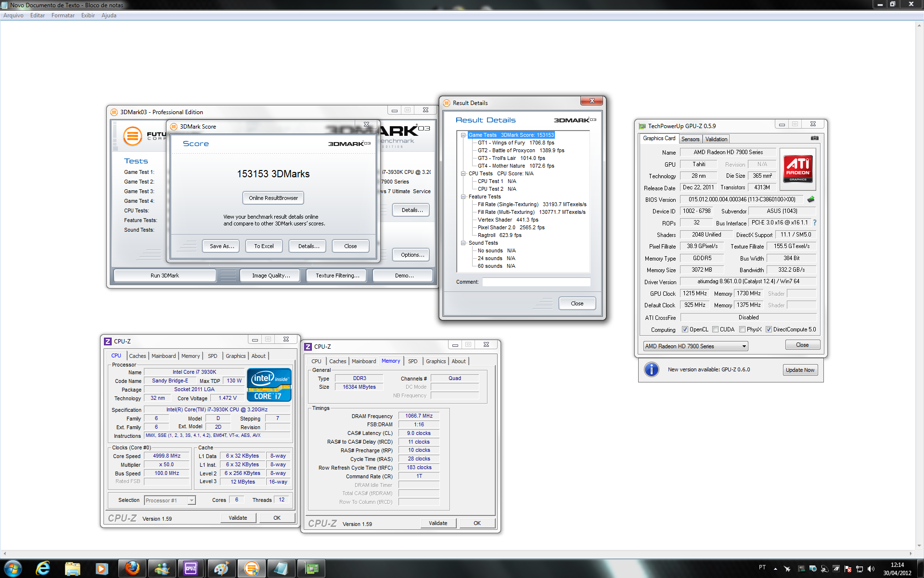Show hidden icons in the system tray
The height and width of the screenshot is (578, 924).
click(775, 569)
